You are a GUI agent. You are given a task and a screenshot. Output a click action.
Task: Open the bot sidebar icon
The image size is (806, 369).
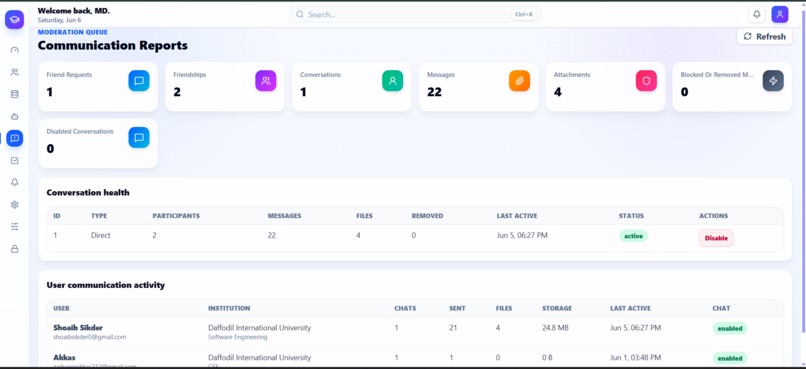pyautogui.click(x=14, y=117)
